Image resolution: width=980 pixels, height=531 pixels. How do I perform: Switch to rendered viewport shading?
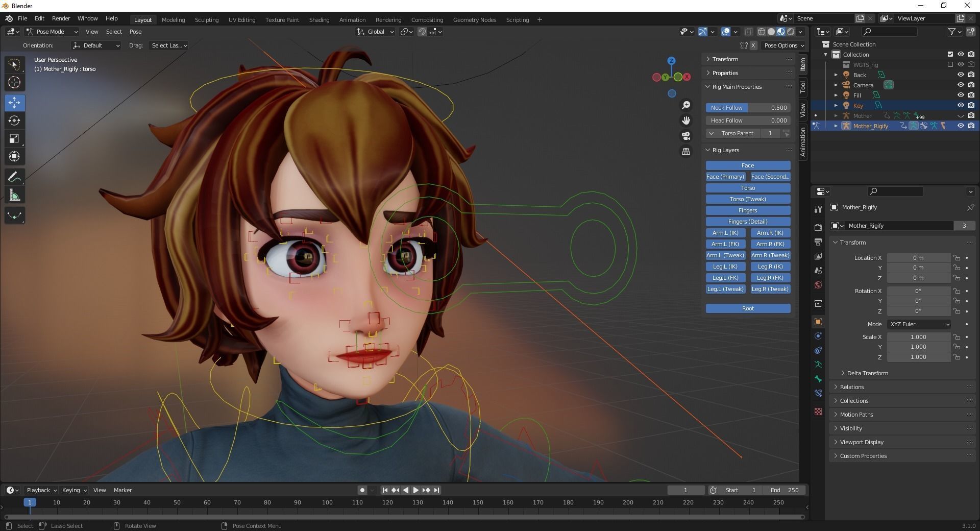[791, 32]
